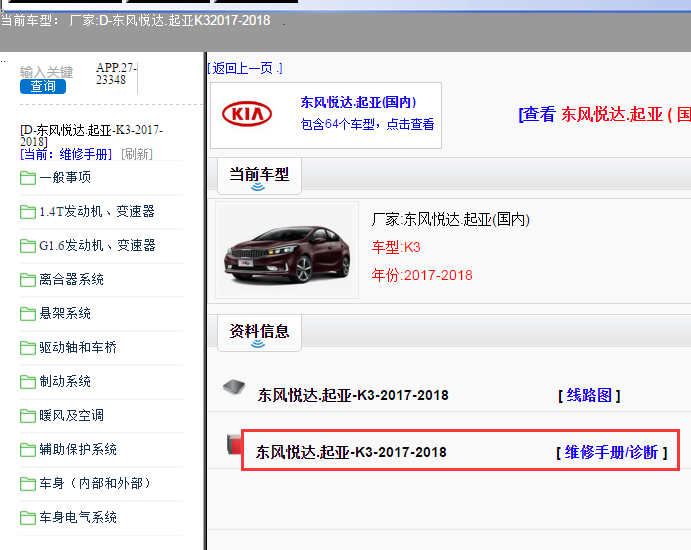Click the KIA logo
This screenshot has width=691, height=550.
(247, 114)
